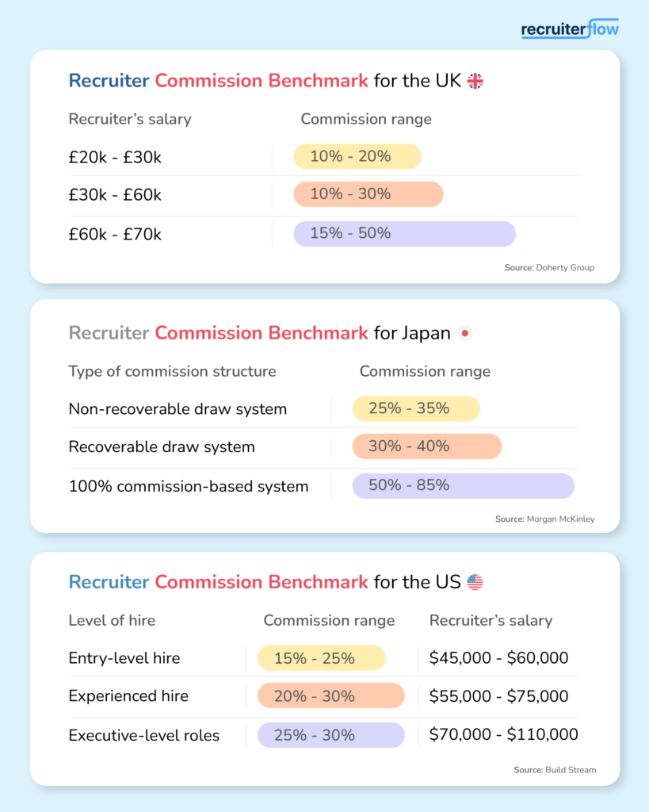Click the 100% commission-based system label

click(x=189, y=486)
